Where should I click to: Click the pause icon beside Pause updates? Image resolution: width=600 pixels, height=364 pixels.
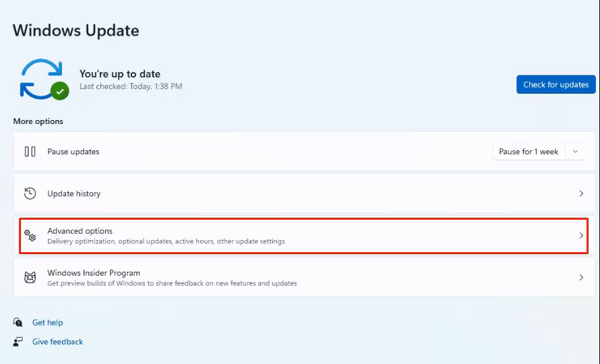tap(30, 152)
